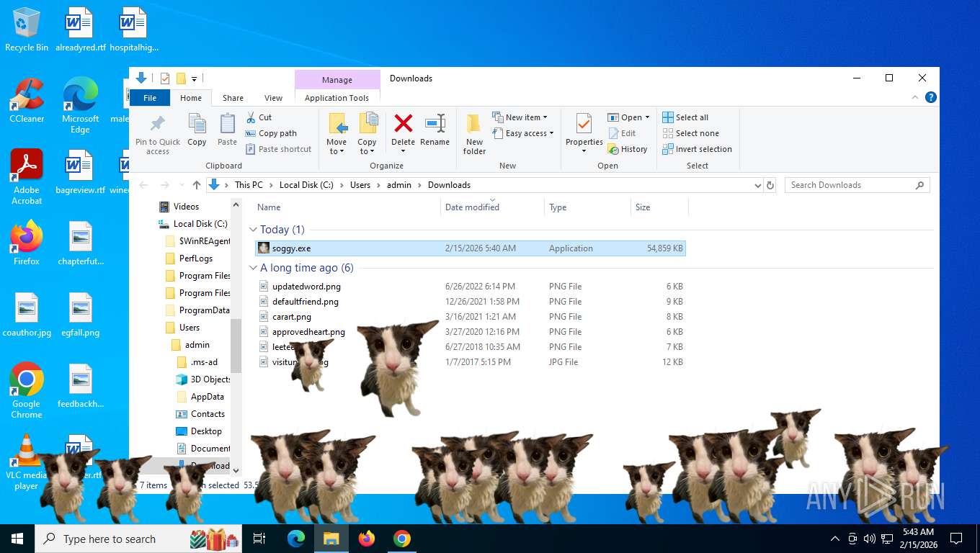
Task: Click the Start button on taskbar
Action: click(x=17, y=539)
